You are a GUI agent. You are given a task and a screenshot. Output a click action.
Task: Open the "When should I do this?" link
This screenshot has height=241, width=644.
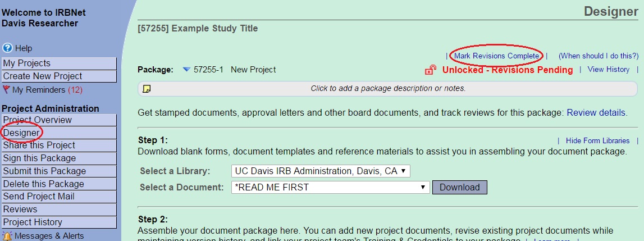point(598,56)
